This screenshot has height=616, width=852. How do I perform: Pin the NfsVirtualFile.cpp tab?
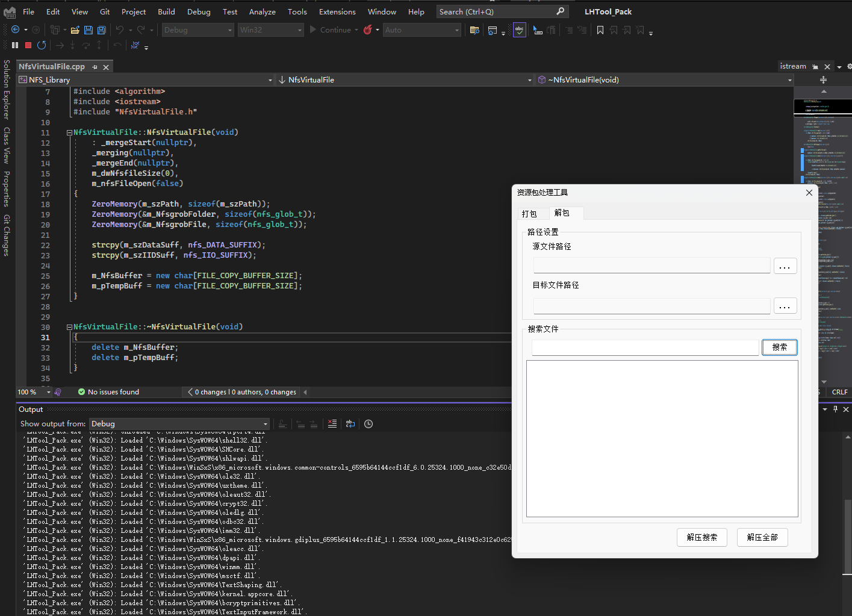pyautogui.click(x=95, y=67)
